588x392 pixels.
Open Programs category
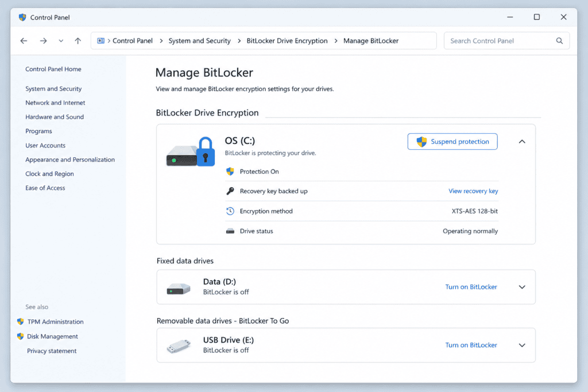38,131
